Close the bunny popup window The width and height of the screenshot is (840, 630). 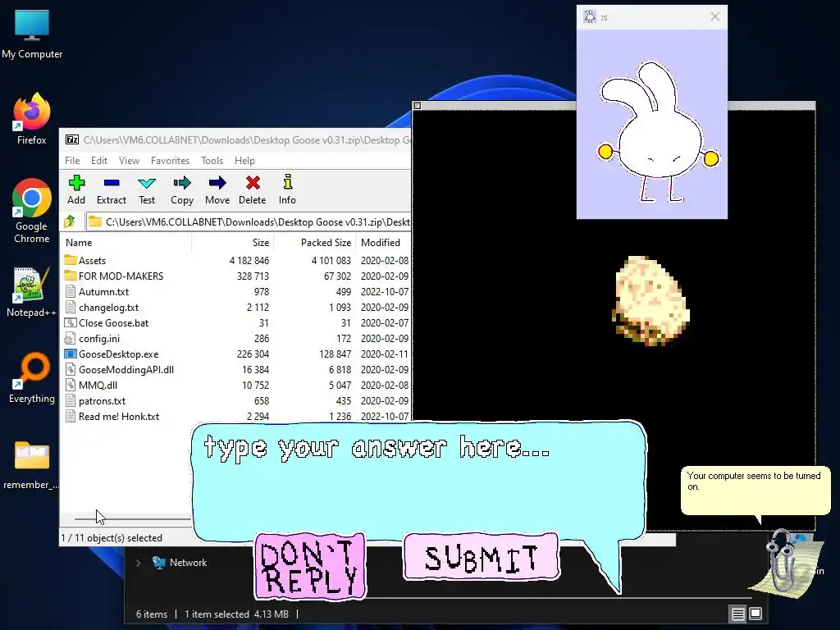tap(715, 16)
